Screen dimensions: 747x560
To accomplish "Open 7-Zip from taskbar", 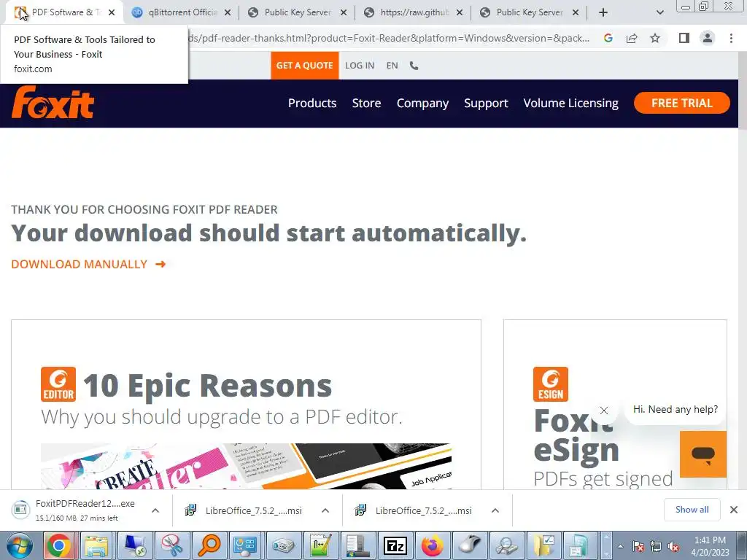I will pyautogui.click(x=395, y=545).
